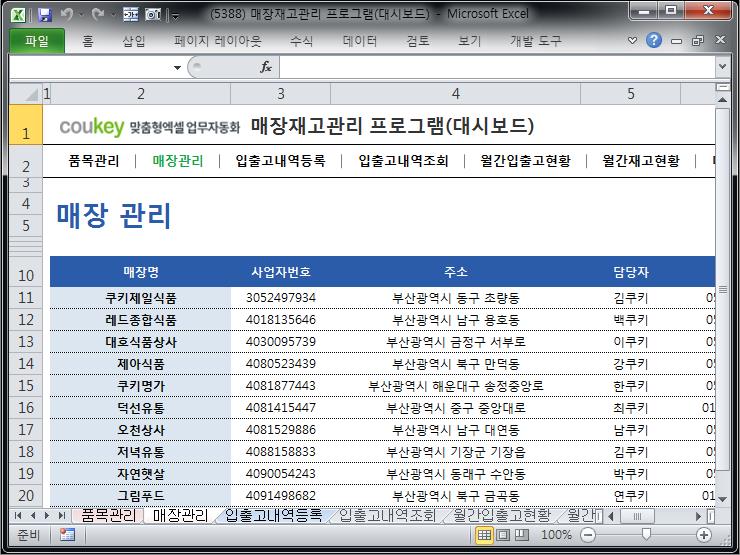Click the 품목관리 navigation link
The width and height of the screenshot is (740, 555).
[94, 161]
